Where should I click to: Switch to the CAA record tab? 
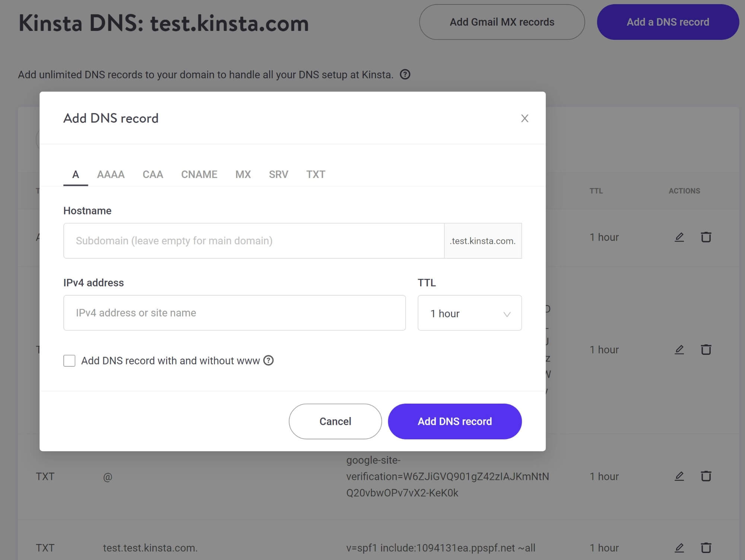pos(153,174)
